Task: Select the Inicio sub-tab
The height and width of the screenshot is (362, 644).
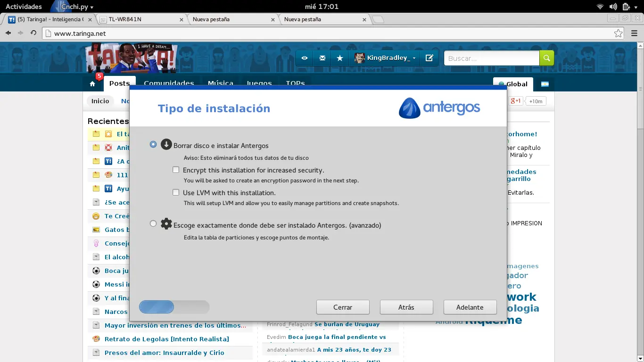Action: click(x=100, y=101)
